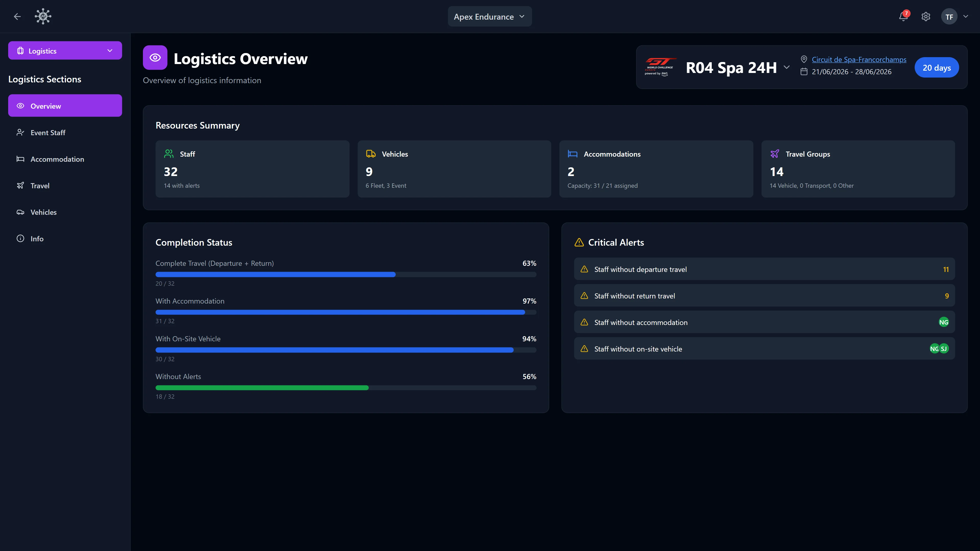
Task: Open the Apex Endurance team dropdown
Action: click(x=490, y=16)
